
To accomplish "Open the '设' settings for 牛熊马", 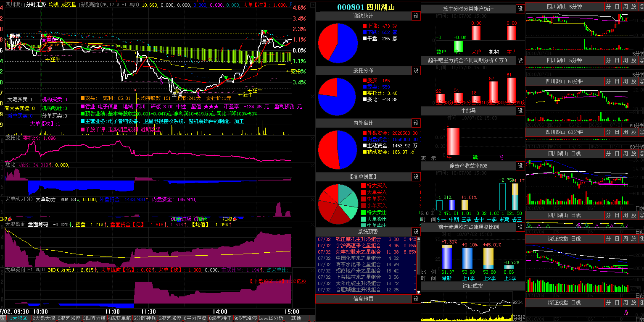I will click(520, 111).
